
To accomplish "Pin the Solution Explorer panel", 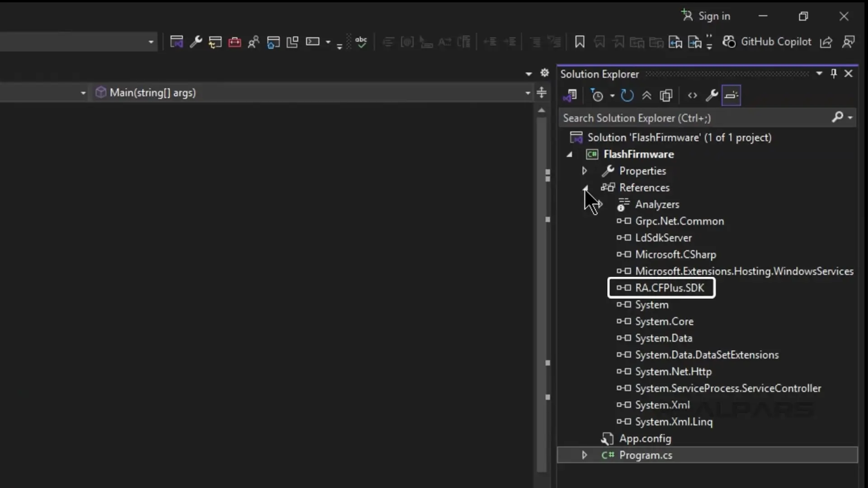I will (834, 74).
